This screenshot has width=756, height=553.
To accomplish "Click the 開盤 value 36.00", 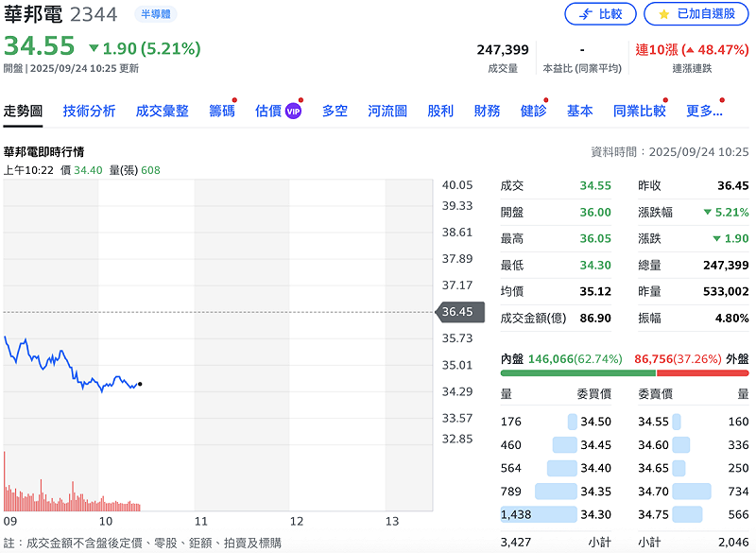I will coord(595,212).
